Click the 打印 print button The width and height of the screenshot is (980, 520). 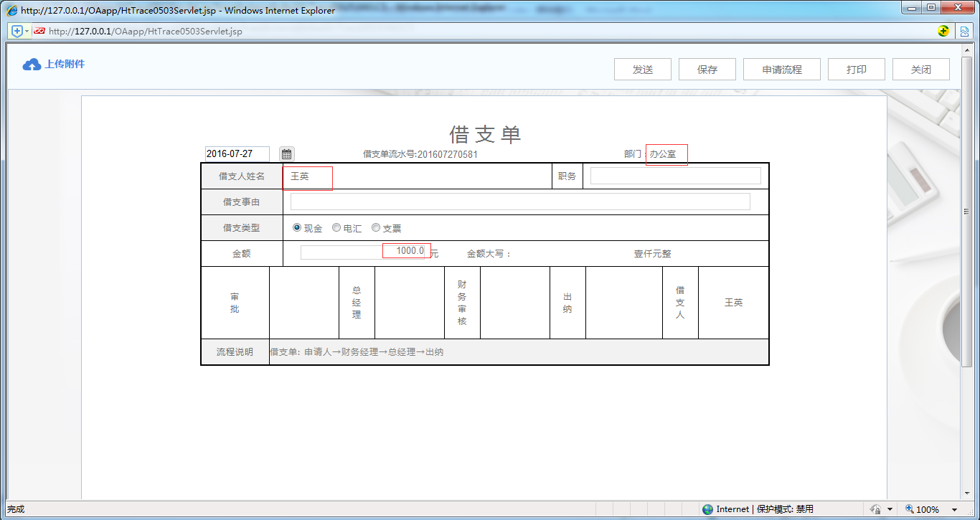[856, 69]
